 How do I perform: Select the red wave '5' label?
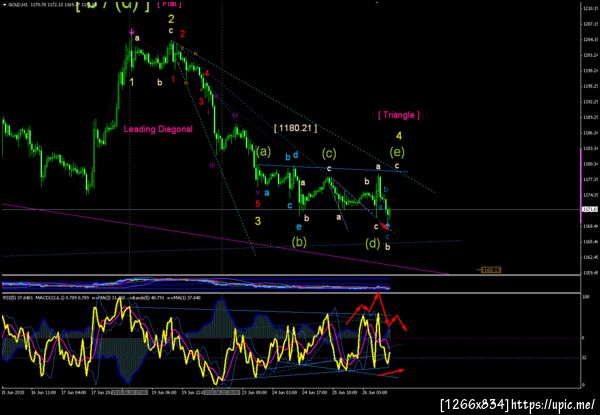(x=258, y=204)
